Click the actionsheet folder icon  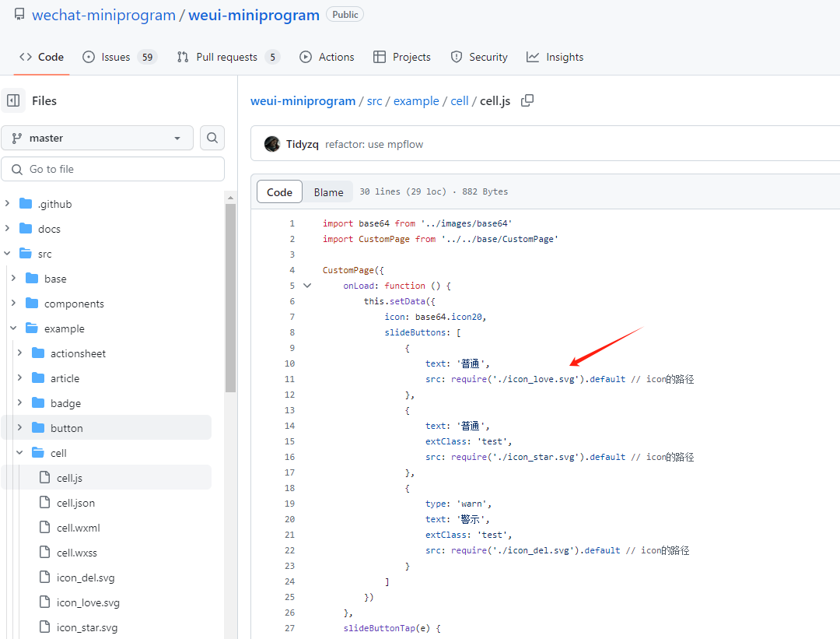38,353
